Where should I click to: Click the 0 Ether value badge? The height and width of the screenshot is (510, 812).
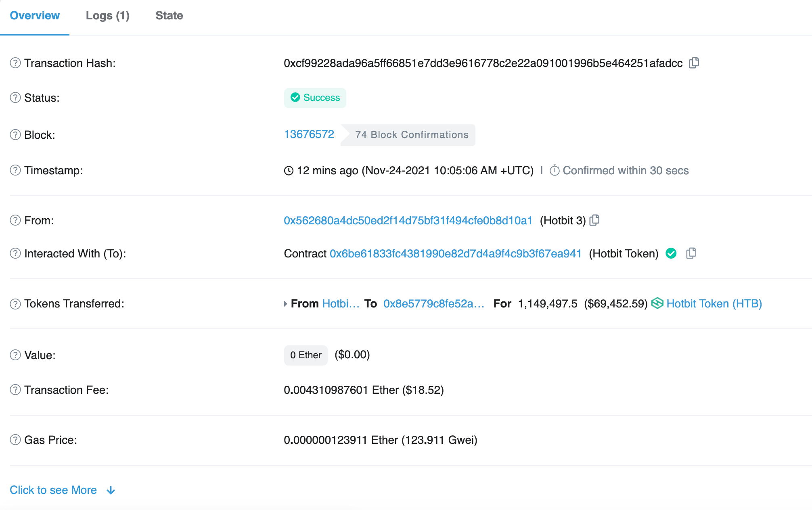click(x=306, y=355)
